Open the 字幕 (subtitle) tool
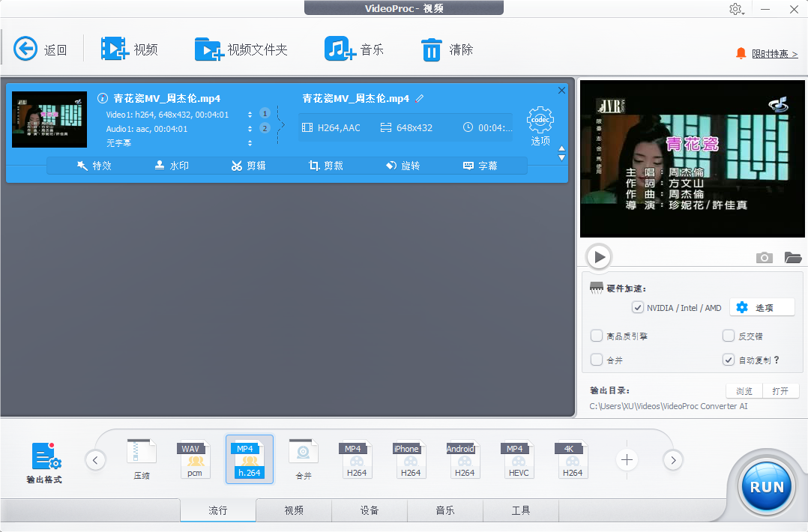 (x=483, y=166)
